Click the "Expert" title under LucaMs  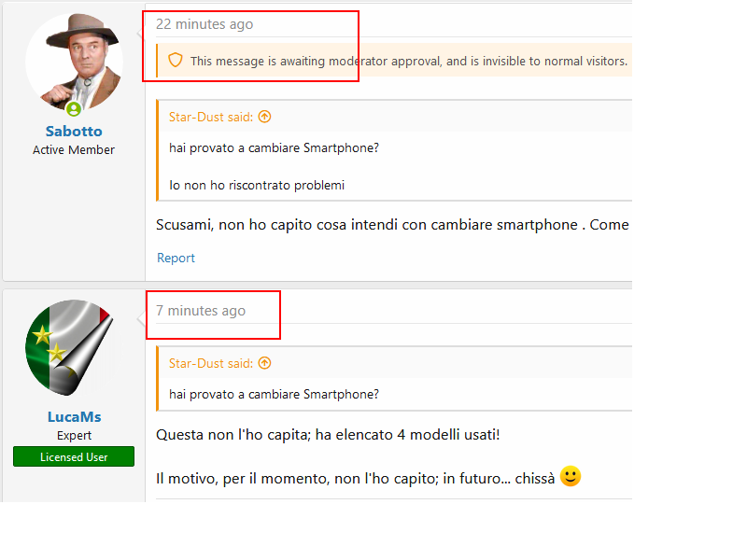pos(74,435)
